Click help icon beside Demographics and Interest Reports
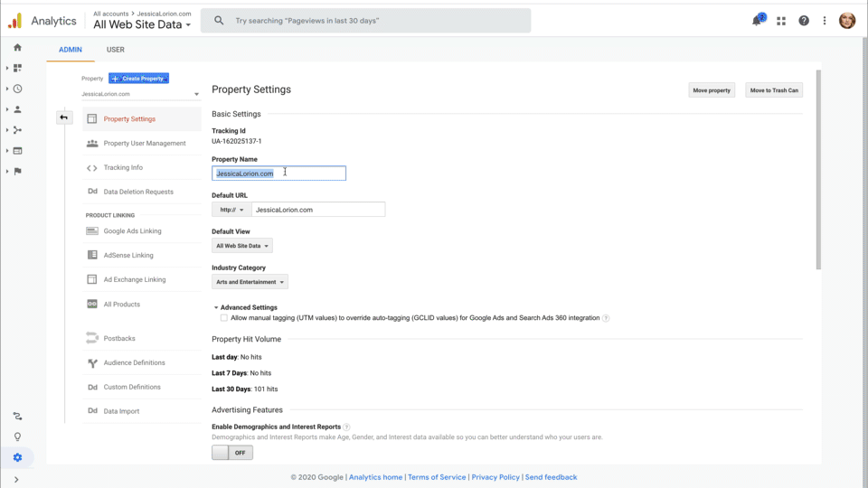 346,427
